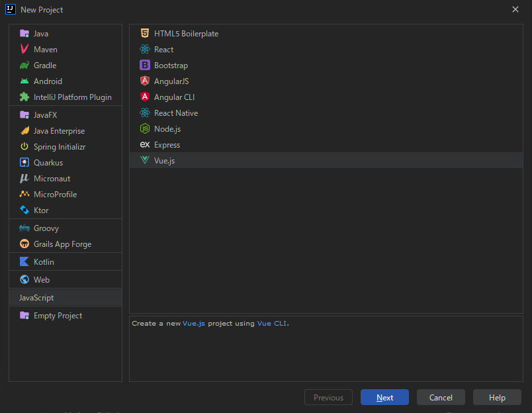
Task: Click the Ktor framework icon
Action: (24, 210)
